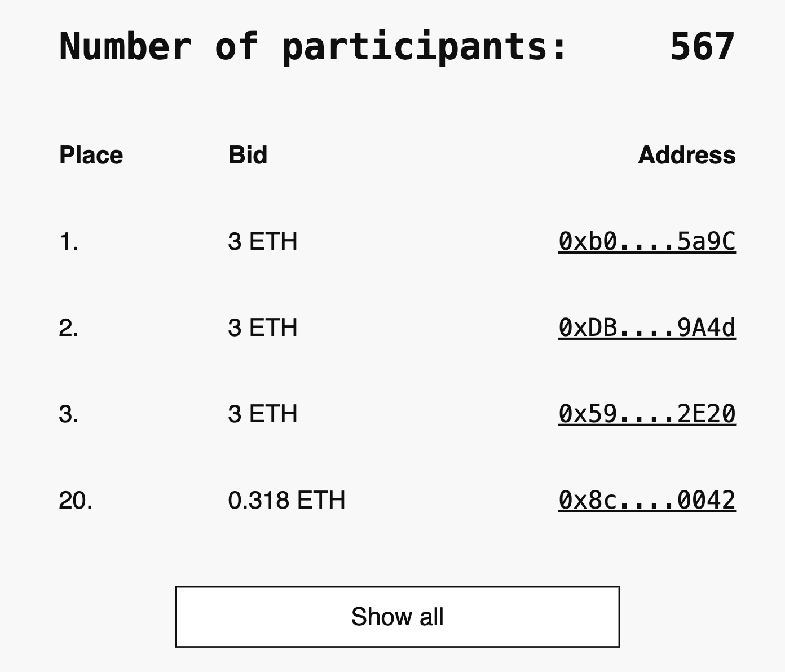This screenshot has height=672, width=785.
Task: Click the winning bidder's address at top
Action: coord(646,241)
